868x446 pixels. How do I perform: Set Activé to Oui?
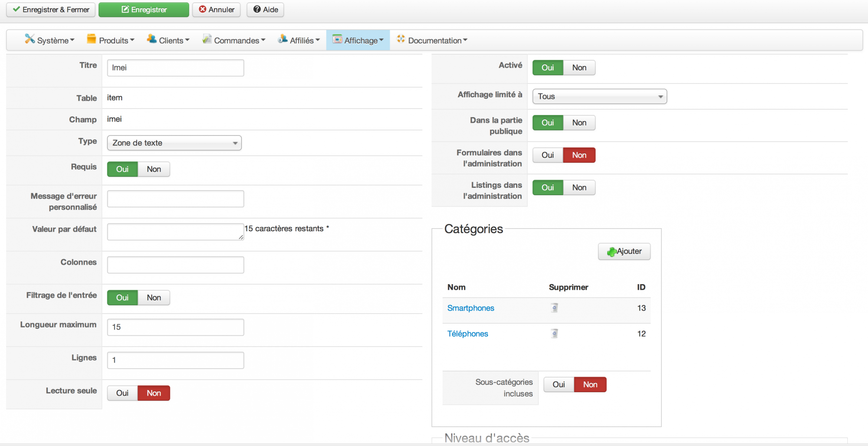click(x=548, y=68)
